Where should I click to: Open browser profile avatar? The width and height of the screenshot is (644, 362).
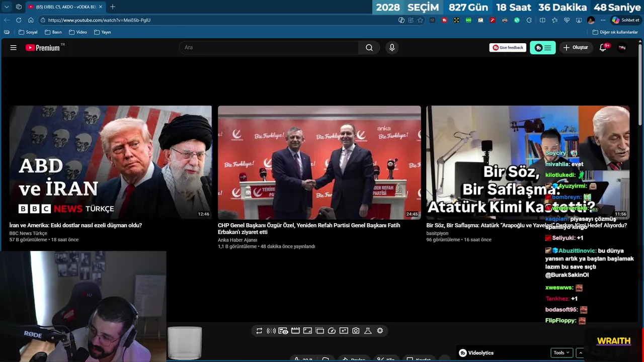coord(591,20)
